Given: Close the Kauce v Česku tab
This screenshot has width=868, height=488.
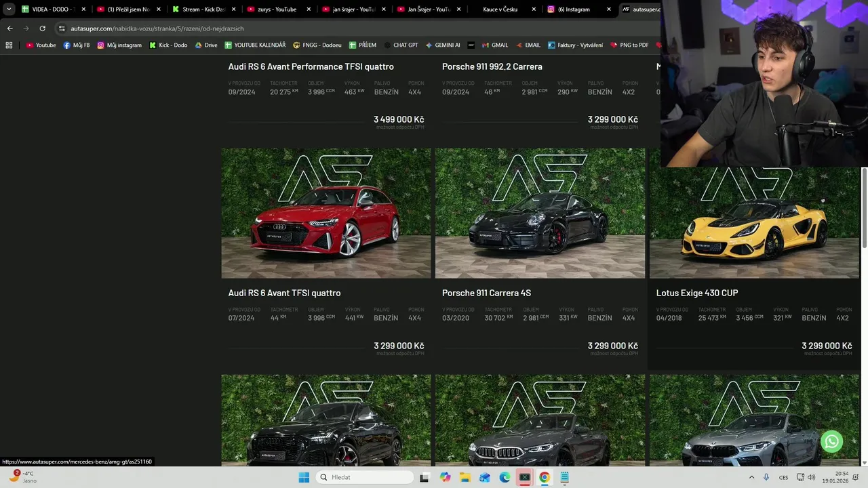Looking at the screenshot, I should pos(534,9).
